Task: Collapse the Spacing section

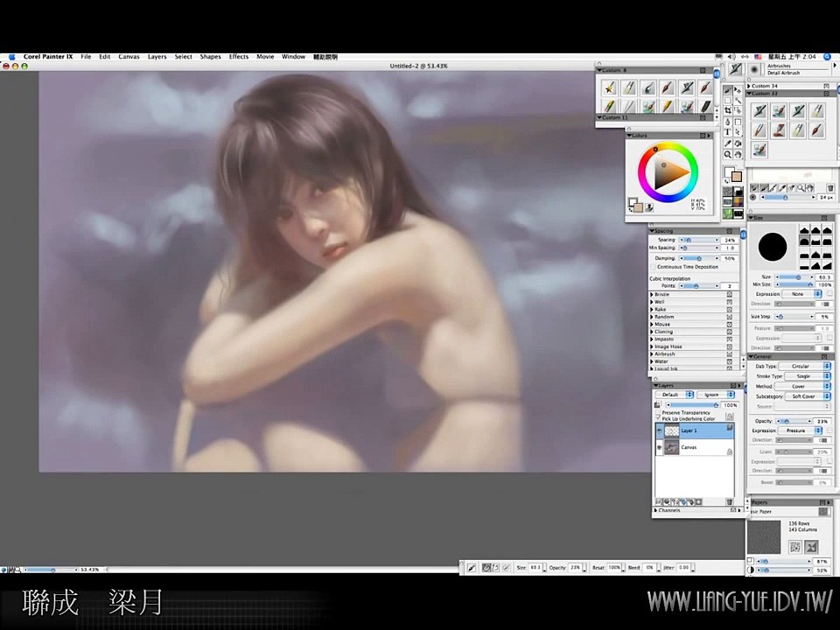Action: tap(653, 231)
